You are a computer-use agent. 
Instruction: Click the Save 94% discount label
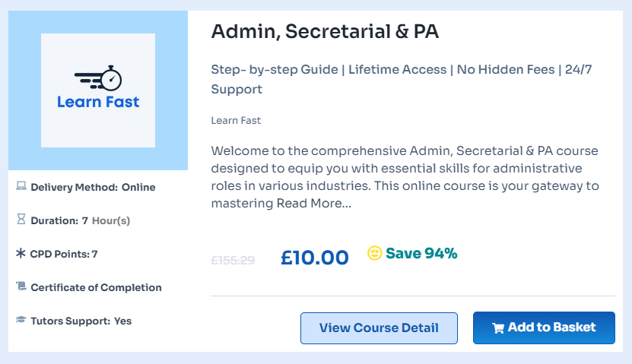(421, 253)
